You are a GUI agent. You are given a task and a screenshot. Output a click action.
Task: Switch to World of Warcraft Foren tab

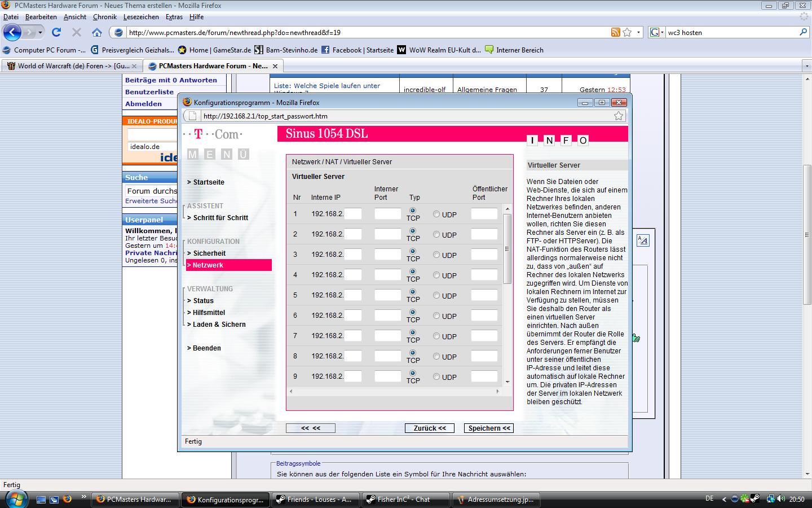(72, 66)
